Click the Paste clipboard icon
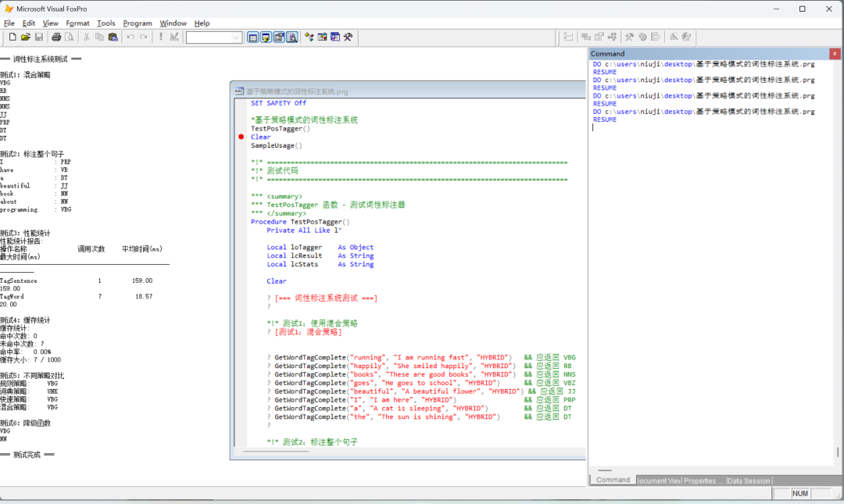The width and height of the screenshot is (844, 504). [113, 37]
